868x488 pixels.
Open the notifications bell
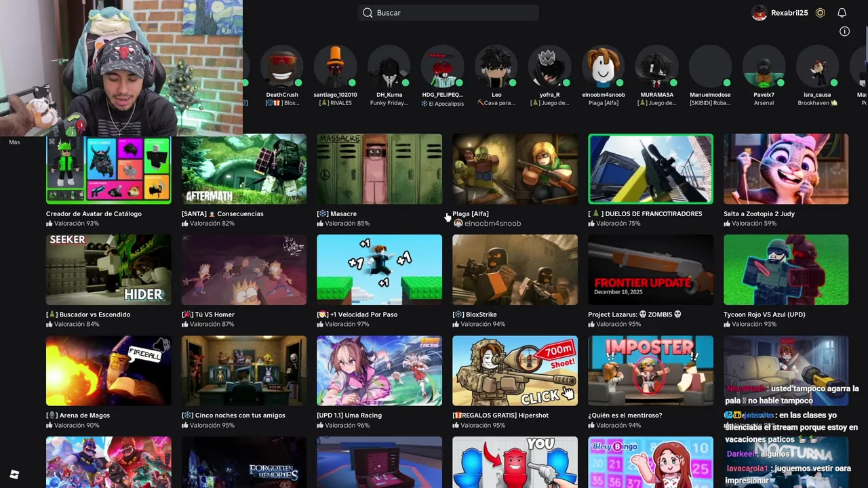(842, 13)
